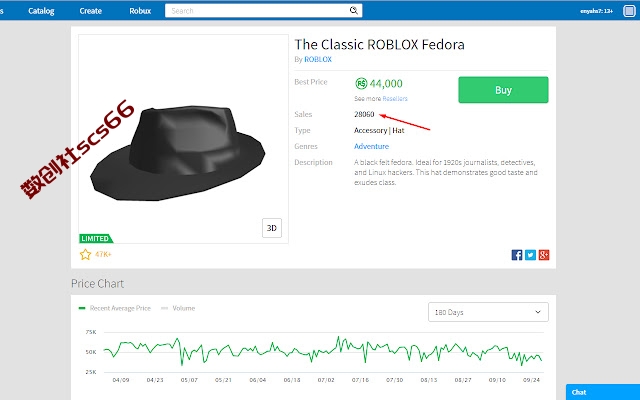Share item on Twitter
The height and width of the screenshot is (400, 640).
click(x=530, y=255)
